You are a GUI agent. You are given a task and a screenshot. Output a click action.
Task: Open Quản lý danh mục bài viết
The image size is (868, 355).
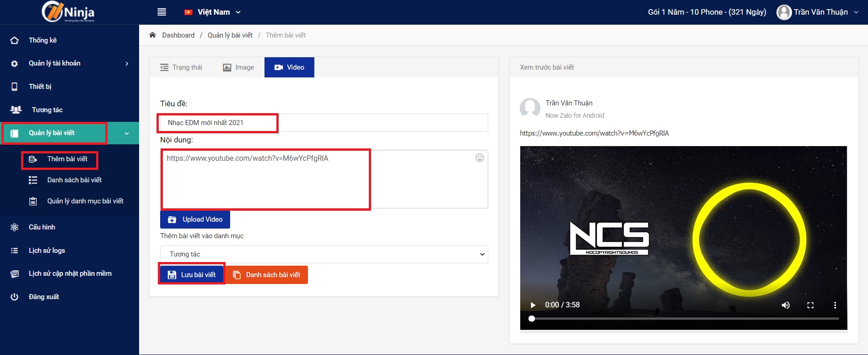[x=85, y=201]
